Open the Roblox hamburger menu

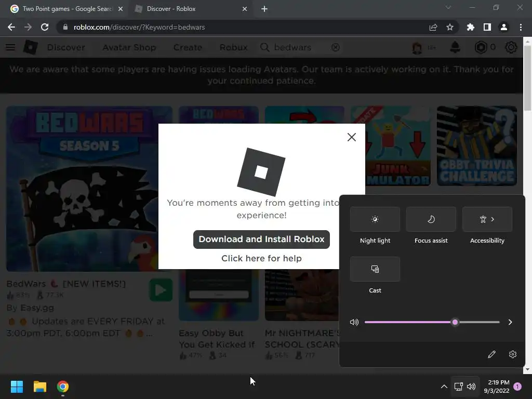[10, 47]
